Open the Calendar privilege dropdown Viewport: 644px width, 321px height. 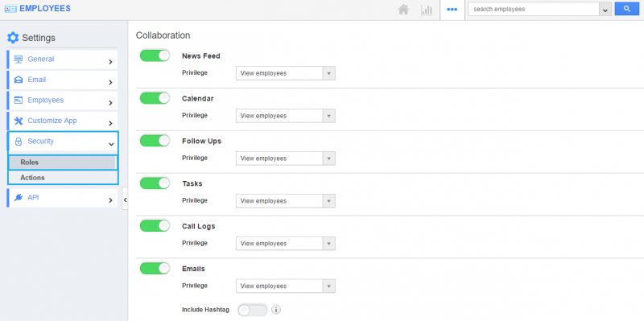286,116
